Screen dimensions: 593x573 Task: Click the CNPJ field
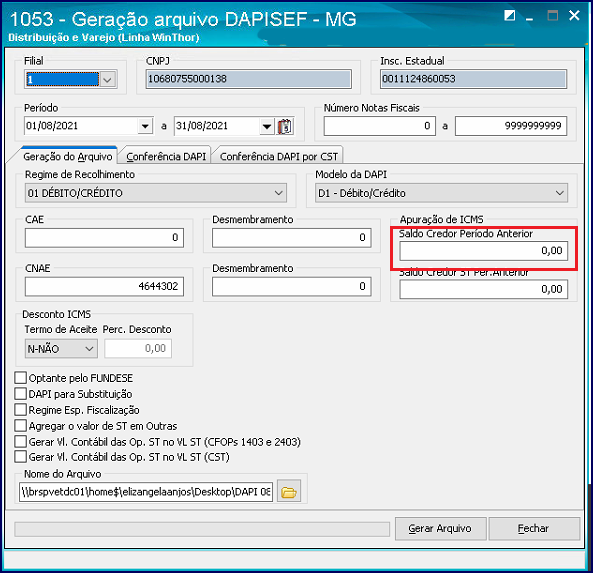click(248, 79)
